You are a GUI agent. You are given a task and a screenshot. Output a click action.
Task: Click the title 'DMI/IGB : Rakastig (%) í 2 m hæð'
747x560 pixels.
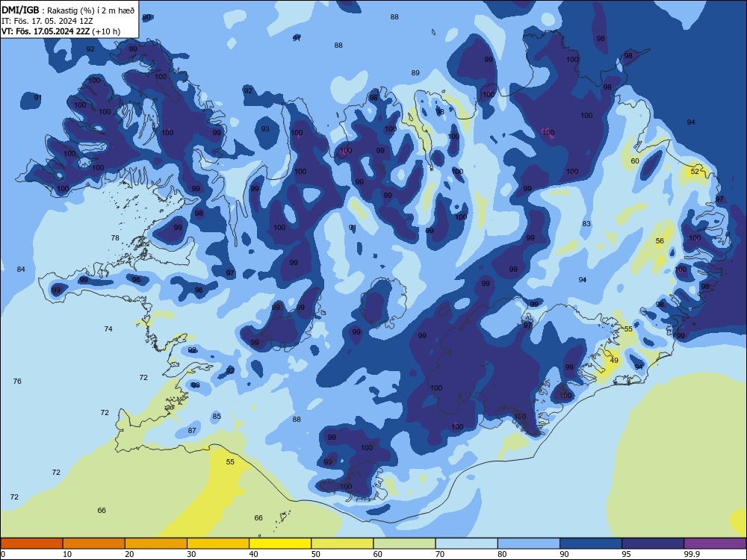point(69,10)
